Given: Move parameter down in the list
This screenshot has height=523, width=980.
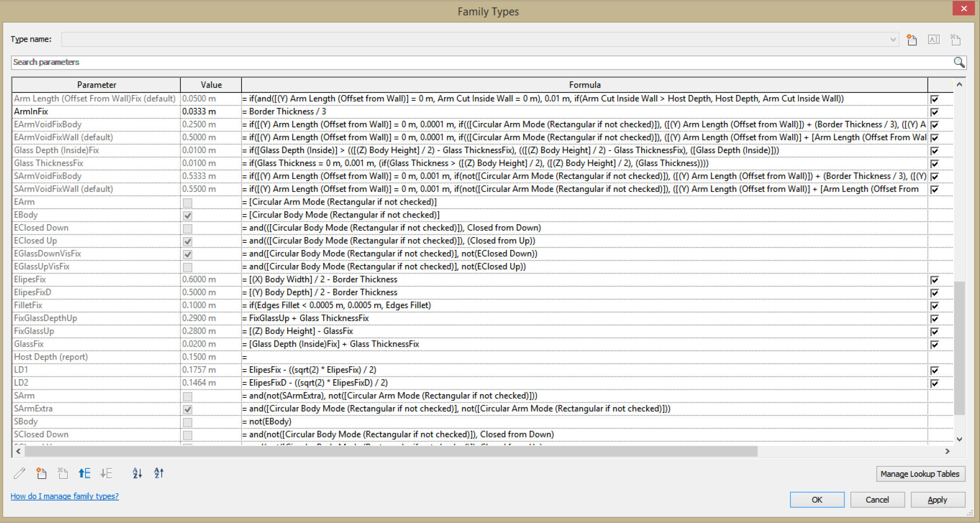Looking at the screenshot, I should coord(106,473).
